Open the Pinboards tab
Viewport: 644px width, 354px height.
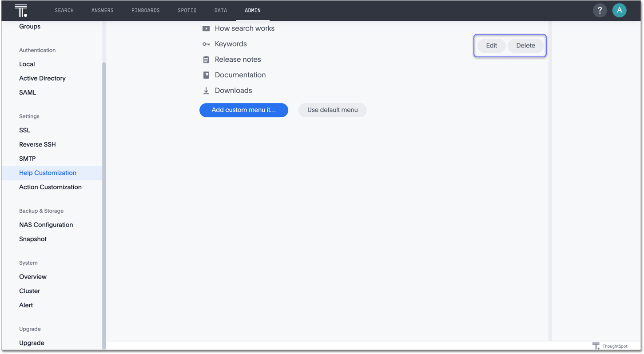point(146,10)
